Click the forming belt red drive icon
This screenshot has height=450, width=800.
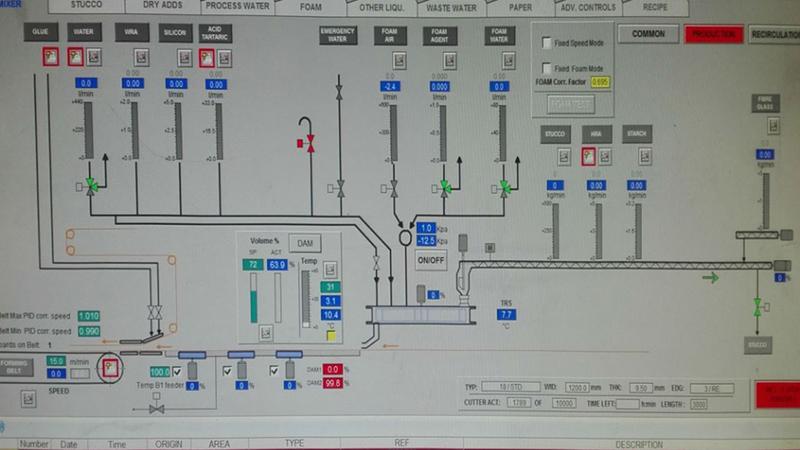pyautogui.click(x=110, y=368)
